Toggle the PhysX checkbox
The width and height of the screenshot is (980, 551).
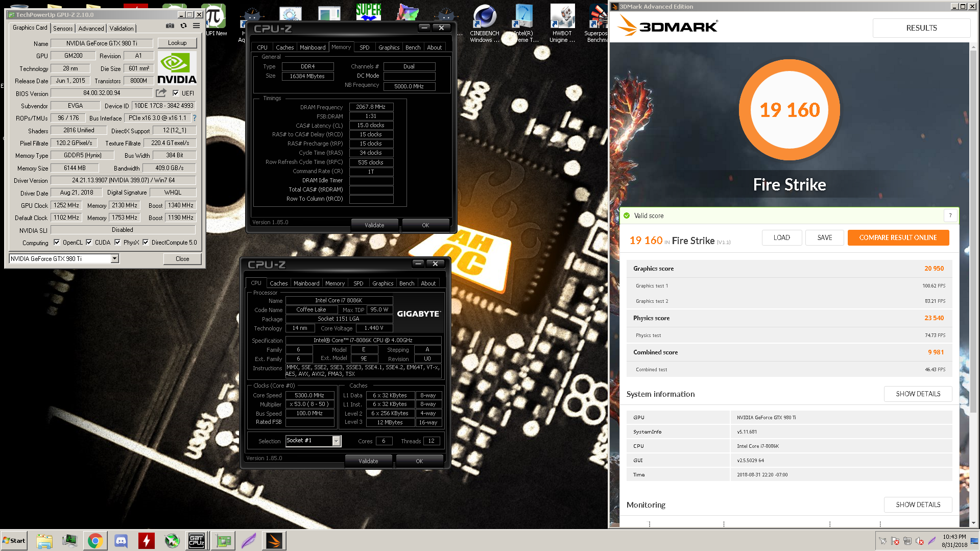click(117, 243)
